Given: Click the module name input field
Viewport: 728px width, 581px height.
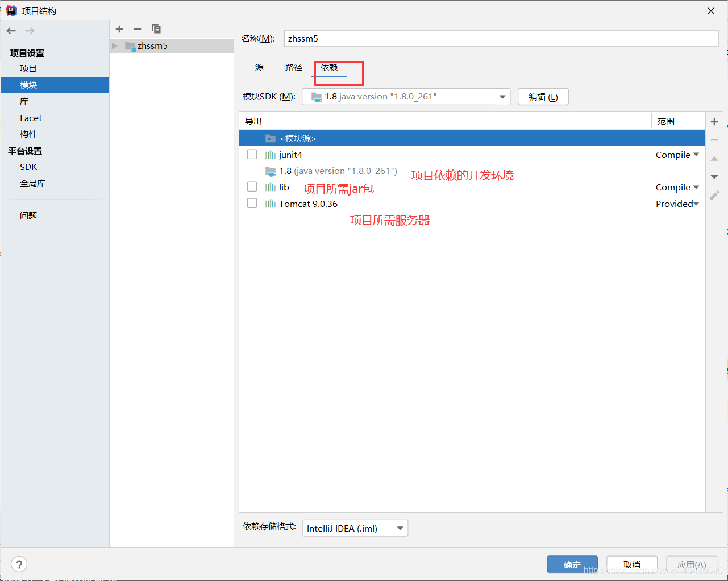Looking at the screenshot, I should [501, 39].
